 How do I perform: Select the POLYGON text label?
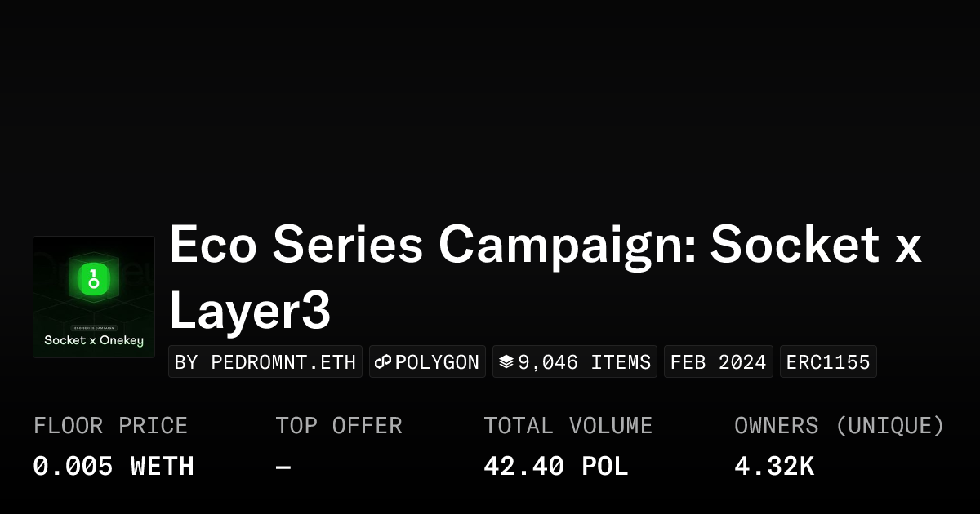[437, 361]
